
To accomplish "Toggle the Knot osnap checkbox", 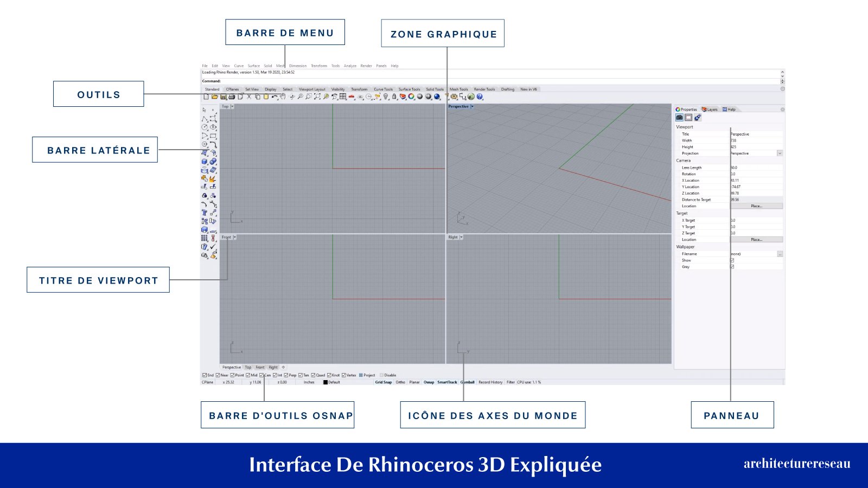I will coord(329,375).
